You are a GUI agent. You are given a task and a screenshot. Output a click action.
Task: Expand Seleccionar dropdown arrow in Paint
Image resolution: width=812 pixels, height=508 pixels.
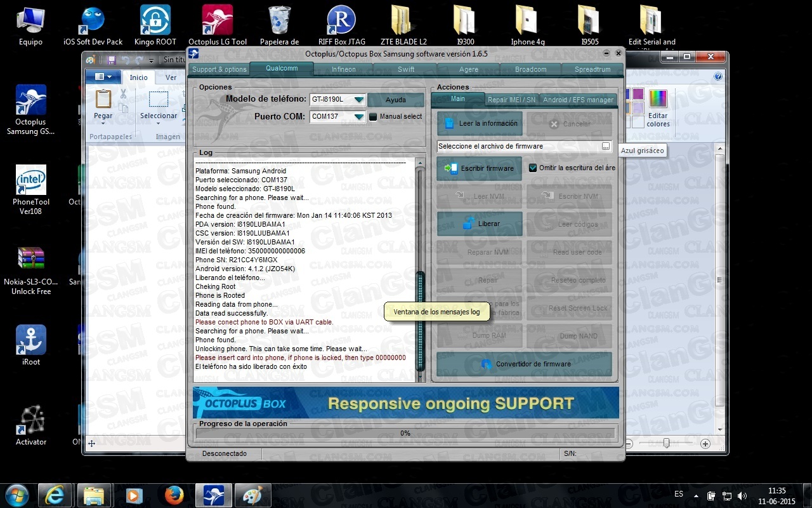[159, 124]
